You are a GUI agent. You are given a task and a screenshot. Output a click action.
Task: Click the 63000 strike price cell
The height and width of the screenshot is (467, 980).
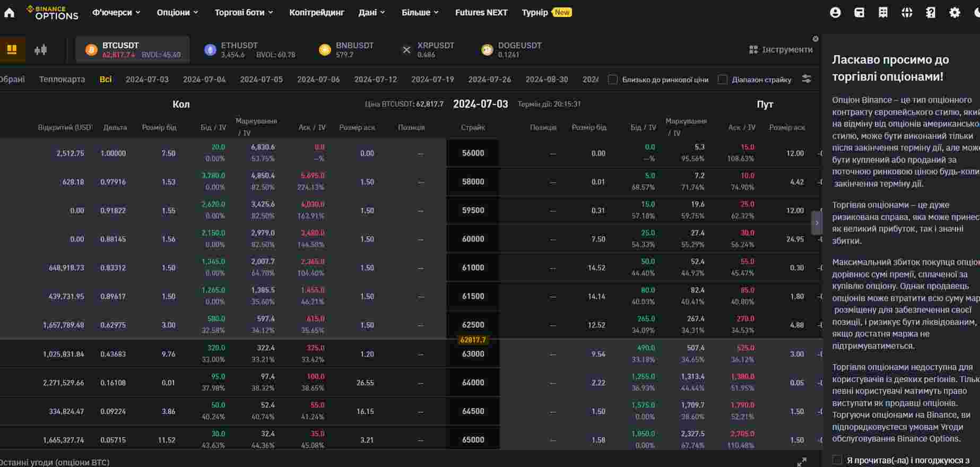[x=473, y=354]
